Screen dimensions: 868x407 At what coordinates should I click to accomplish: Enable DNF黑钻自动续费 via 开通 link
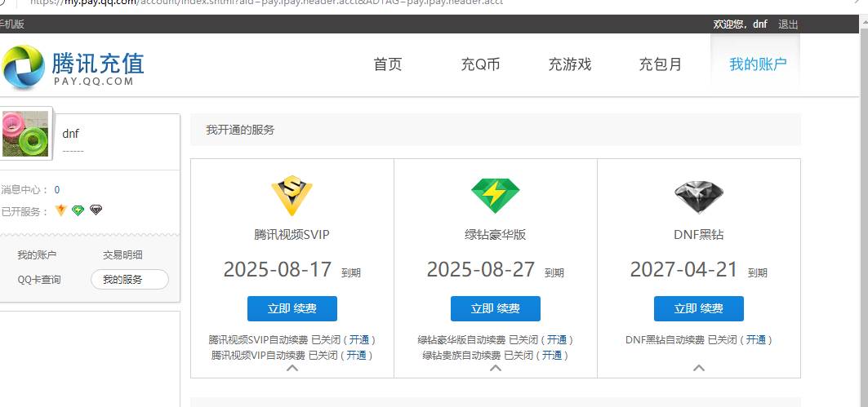tap(755, 339)
